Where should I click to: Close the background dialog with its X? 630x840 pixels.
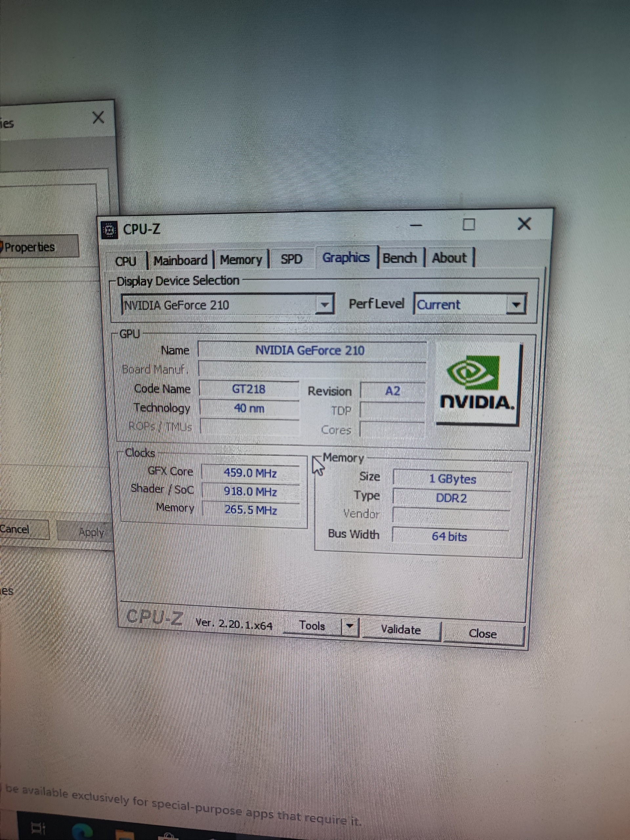point(98,117)
